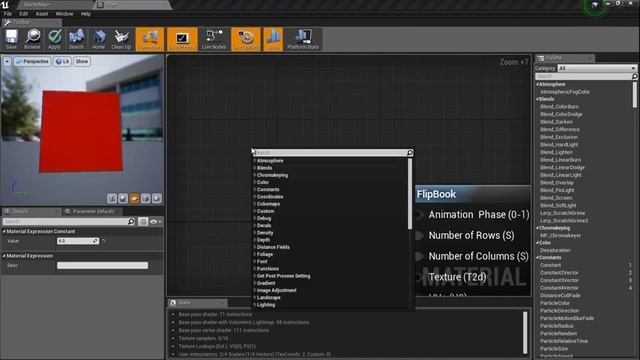The image size is (640, 360).
Task: Open the Perspective view mode dropdown
Action: 32,61
